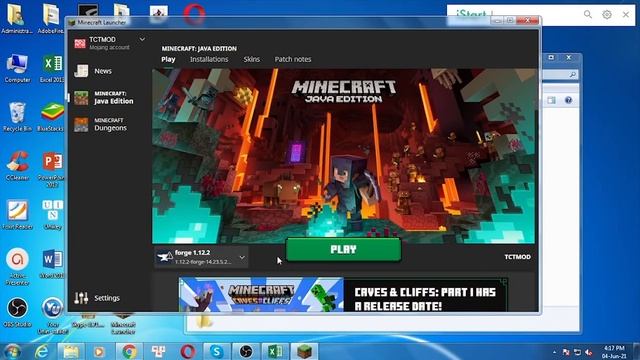Open UniKey desktop shortcut
640x360 pixels.
[x=52, y=215]
